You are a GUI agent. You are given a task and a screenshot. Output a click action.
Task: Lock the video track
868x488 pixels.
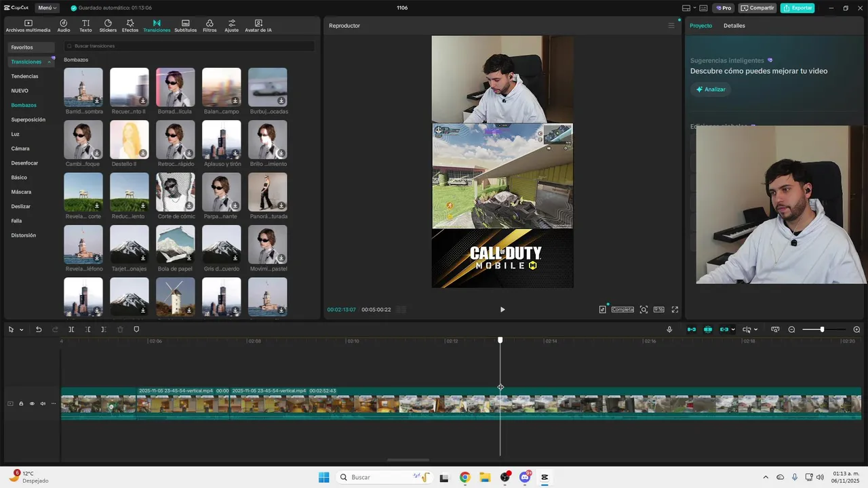click(21, 404)
